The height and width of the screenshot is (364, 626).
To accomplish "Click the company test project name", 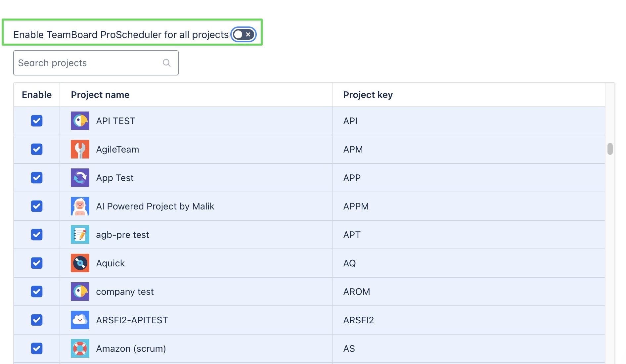I will coord(125,292).
